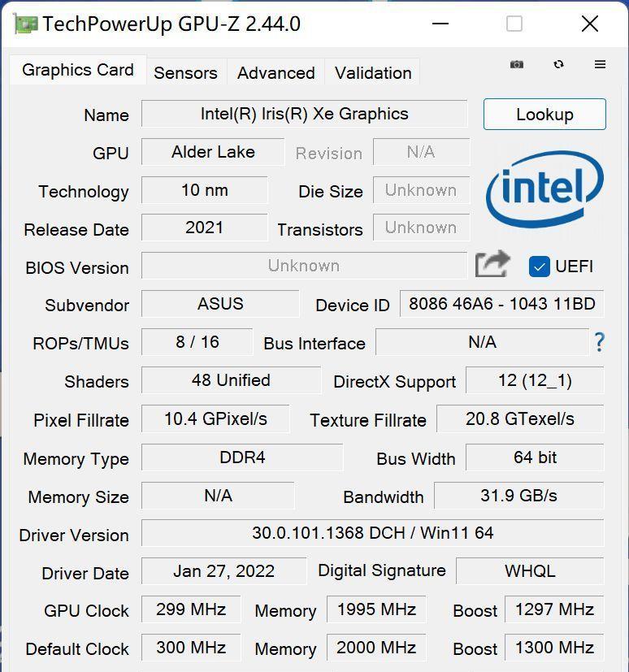The image size is (629, 672).
Task: Click the Memory Size N/A field
Action: pos(218,496)
